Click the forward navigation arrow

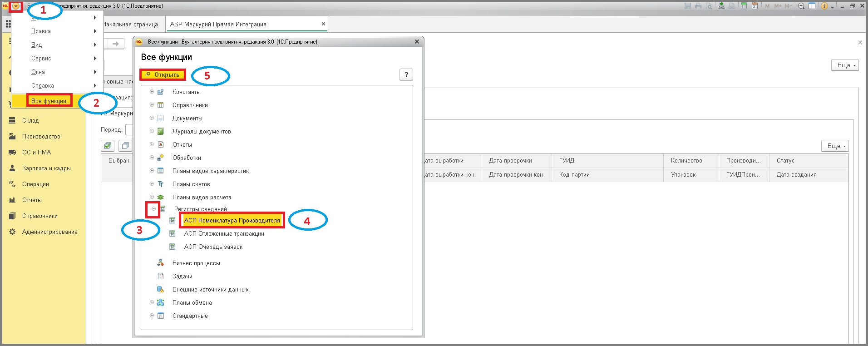click(x=116, y=44)
